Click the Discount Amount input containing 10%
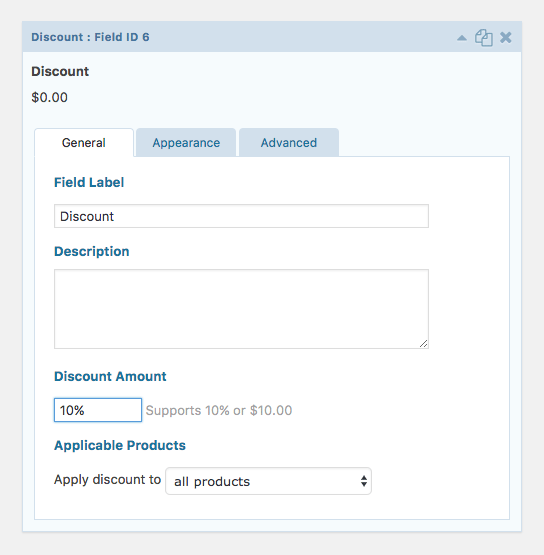 98,410
